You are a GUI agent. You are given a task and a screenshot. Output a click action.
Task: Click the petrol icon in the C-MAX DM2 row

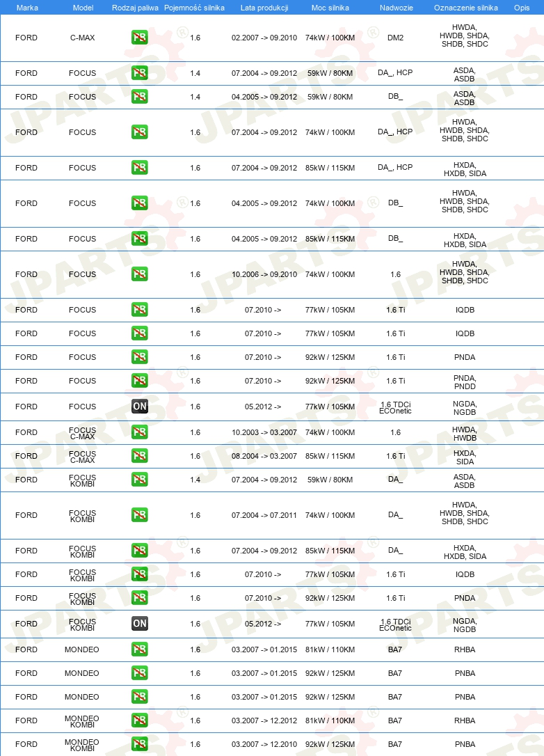click(139, 38)
